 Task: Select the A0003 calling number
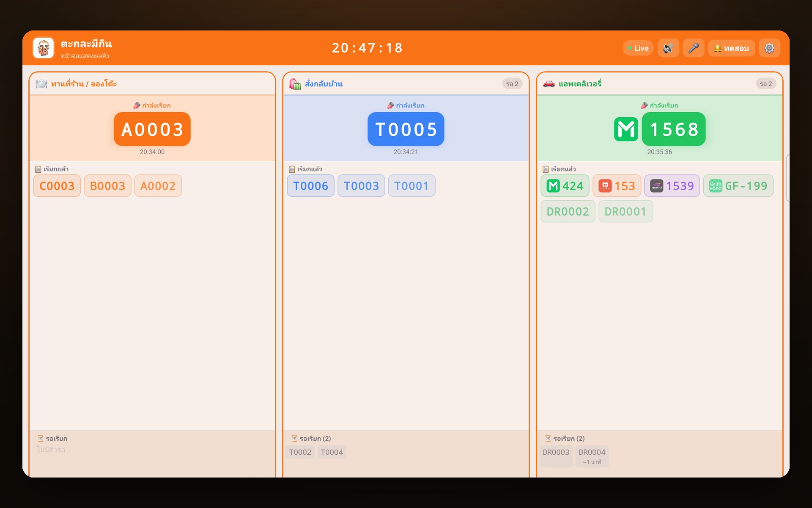(152, 129)
